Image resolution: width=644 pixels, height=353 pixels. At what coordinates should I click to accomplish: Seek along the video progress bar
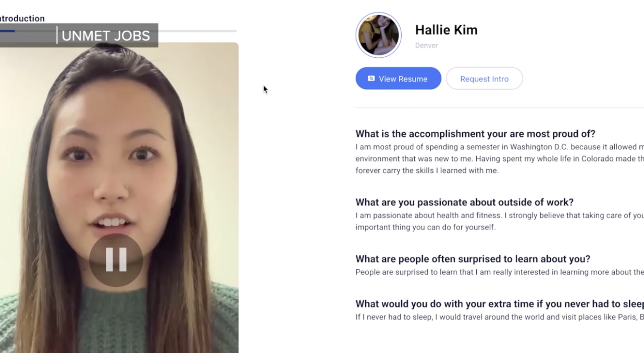(118, 31)
